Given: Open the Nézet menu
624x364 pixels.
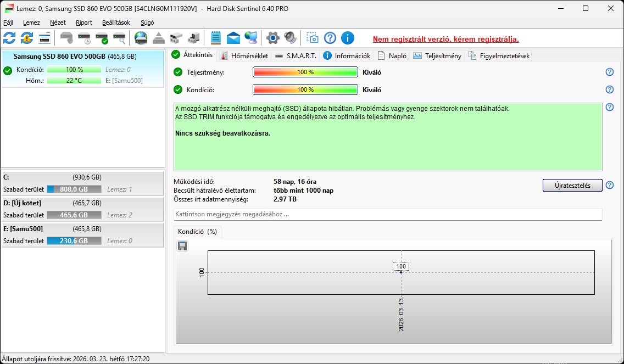Looking at the screenshot, I should 58,23.
